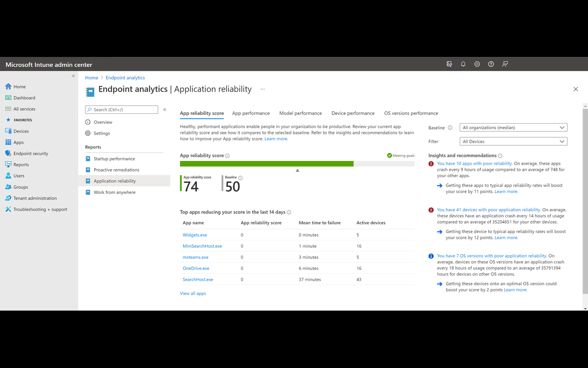Screen dimensions: 588x368
Task: Open the ellipsis menu beside page title
Action: tap(263, 89)
